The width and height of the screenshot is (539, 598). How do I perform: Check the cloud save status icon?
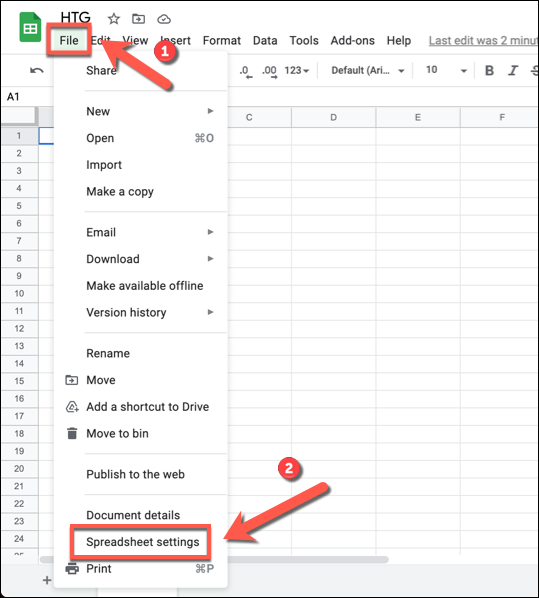(164, 19)
